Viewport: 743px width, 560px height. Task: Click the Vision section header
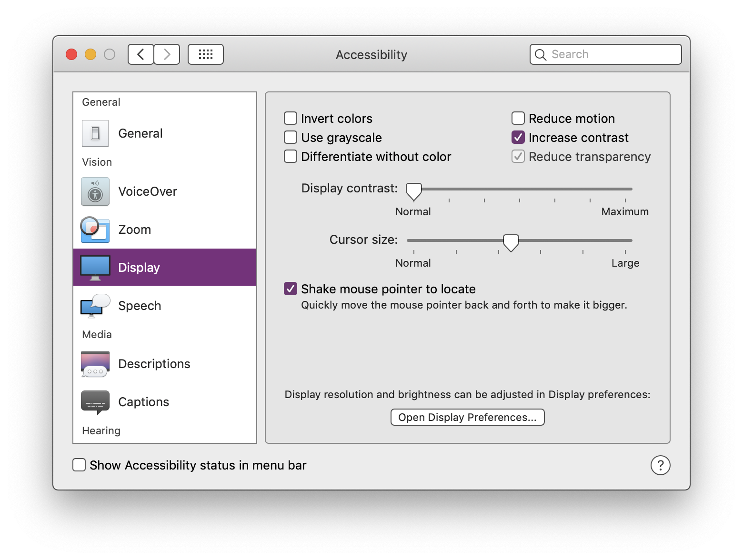pyautogui.click(x=97, y=162)
